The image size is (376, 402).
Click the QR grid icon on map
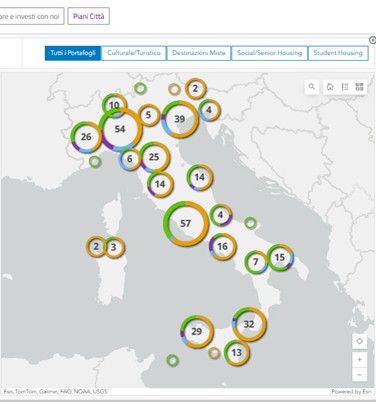click(x=359, y=87)
